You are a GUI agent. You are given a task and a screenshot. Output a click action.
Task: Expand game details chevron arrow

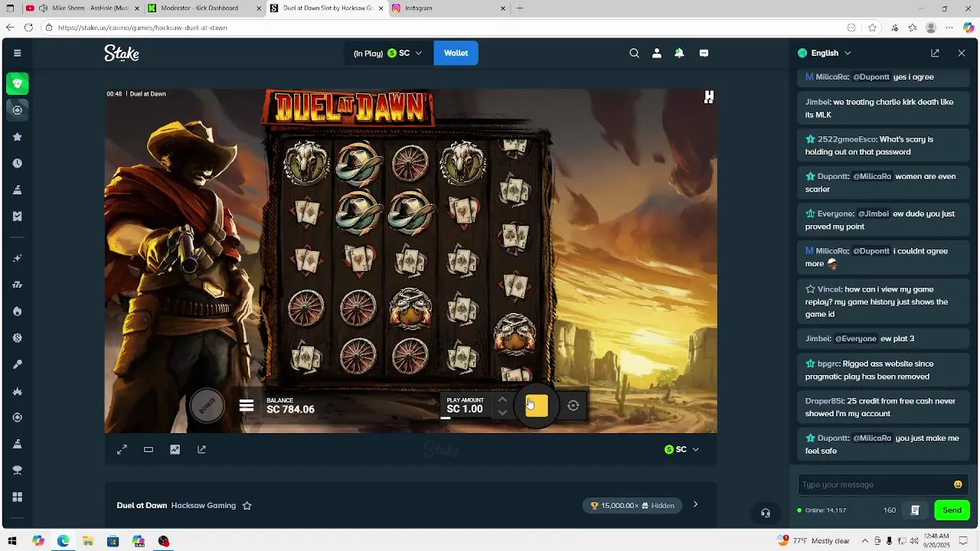point(695,504)
